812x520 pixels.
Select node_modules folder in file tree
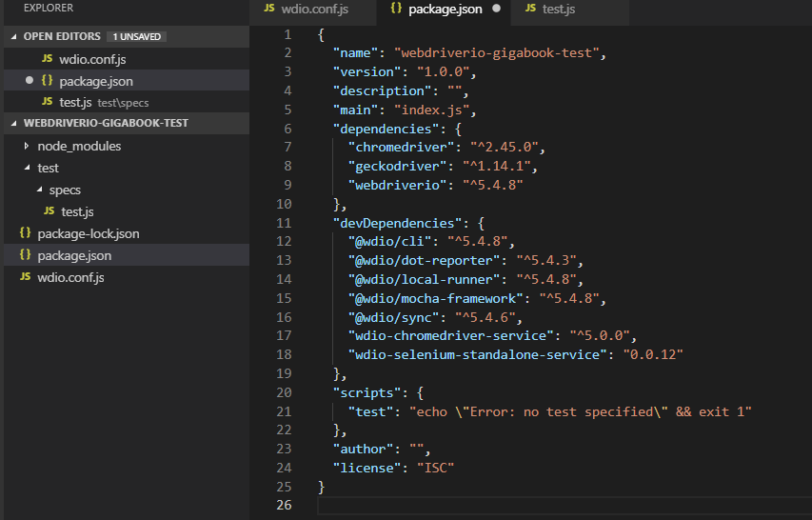click(127, 146)
